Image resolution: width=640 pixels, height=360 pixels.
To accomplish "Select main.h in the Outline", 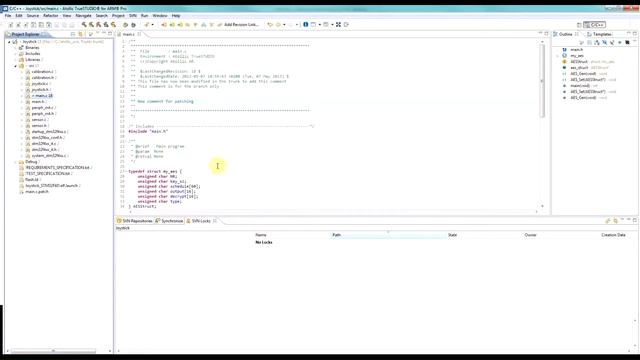I will click(x=576, y=49).
